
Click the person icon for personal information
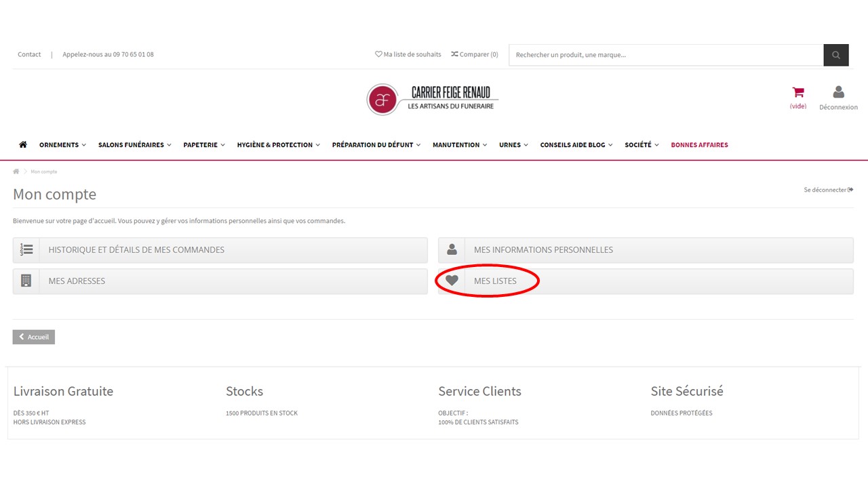click(452, 249)
